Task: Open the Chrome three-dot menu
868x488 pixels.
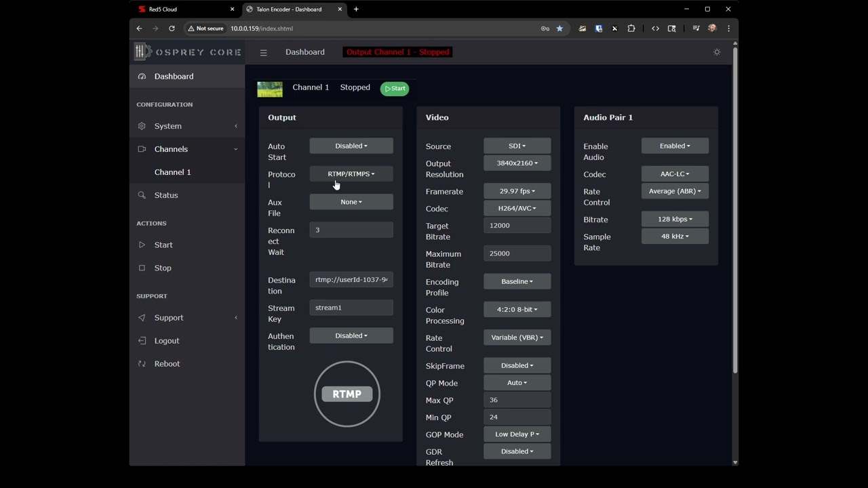Action: pyautogui.click(x=728, y=28)
